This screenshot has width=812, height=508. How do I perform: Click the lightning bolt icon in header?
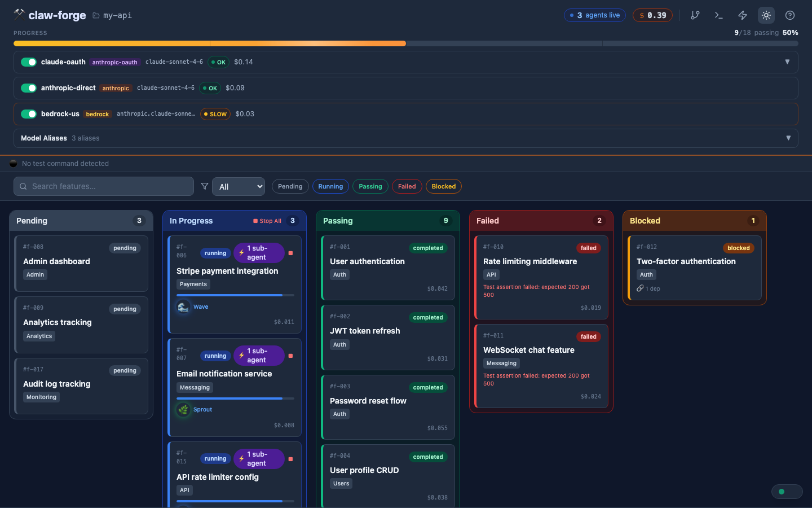[x=743, y=15]
